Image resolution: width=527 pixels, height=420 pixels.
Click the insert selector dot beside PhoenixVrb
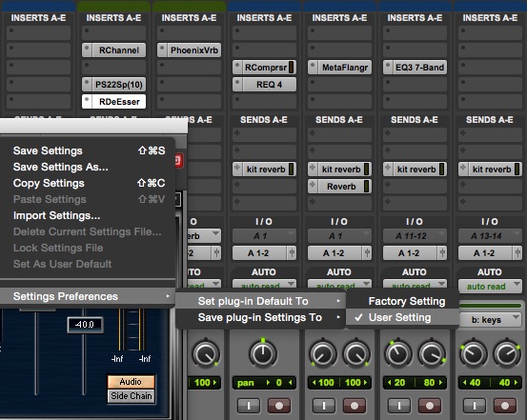162,49
